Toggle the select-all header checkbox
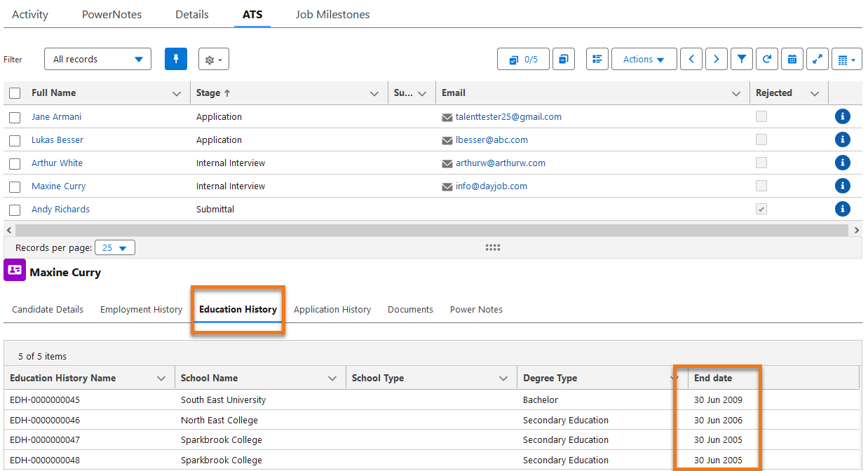 pos(15,93)
